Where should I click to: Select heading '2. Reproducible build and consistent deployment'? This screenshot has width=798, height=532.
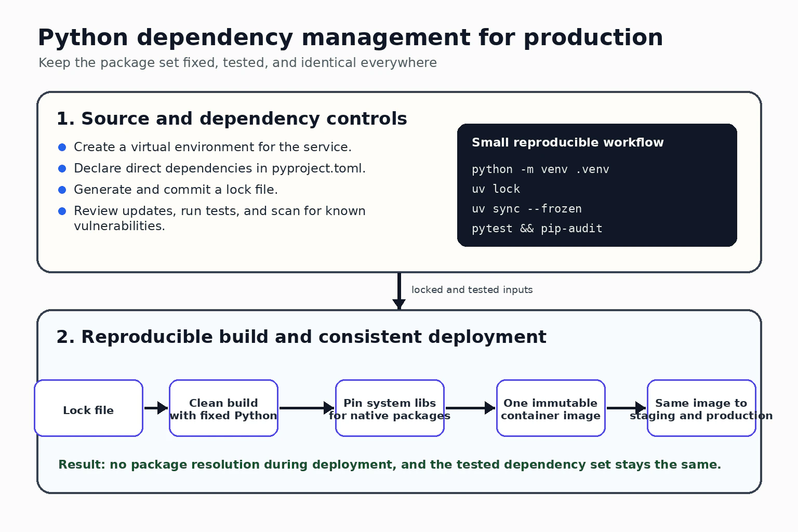pos(301,337)
